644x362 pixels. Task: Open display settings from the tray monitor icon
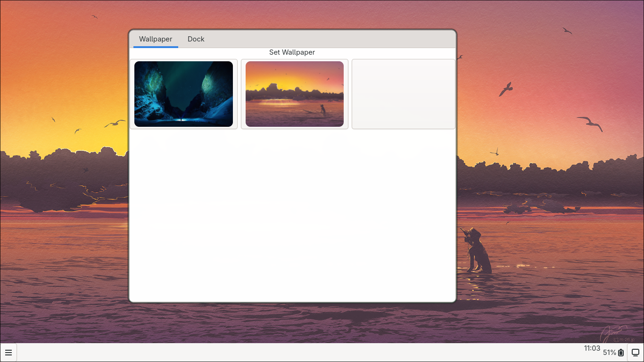[x=635, y=353]
